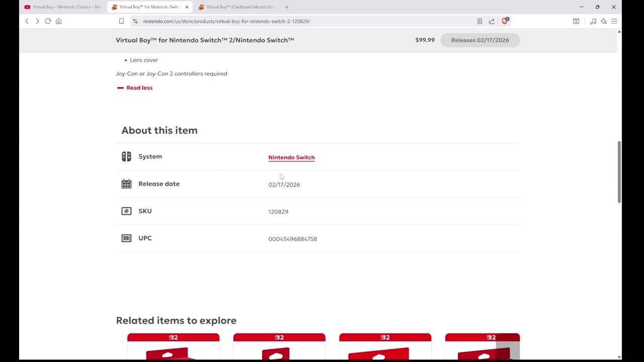Image resolution: width=644 pixels, height=362 pixels.
Task: Open a new browser tab
Action: [x=287, y=7]
